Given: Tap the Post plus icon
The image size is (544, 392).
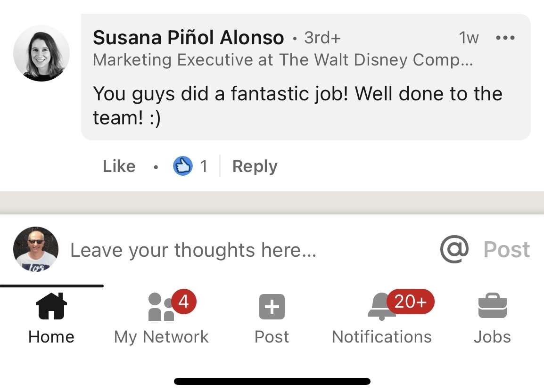Looking at the screenshot, I should 272,305.
